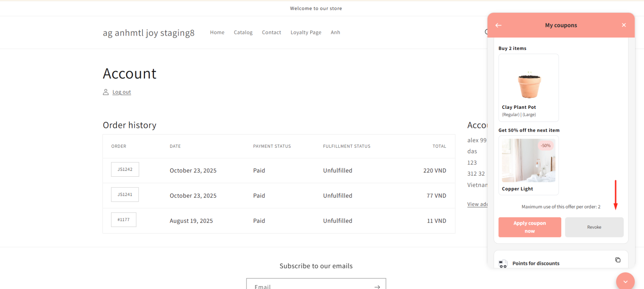Open order JS1241
The width and height of the screenshot is (644, 289).
(x=125, y=195)
